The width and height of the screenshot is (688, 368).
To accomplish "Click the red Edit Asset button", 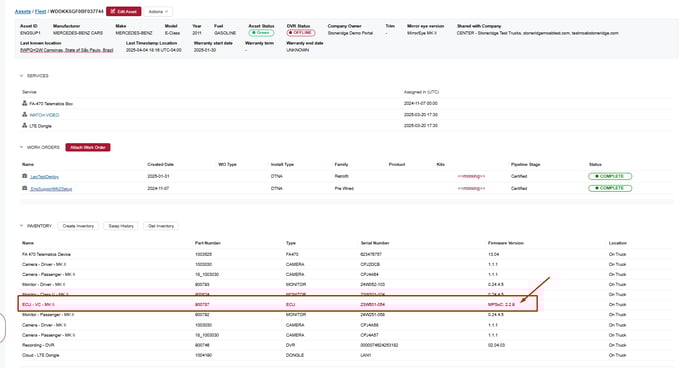I will point(124,11).
